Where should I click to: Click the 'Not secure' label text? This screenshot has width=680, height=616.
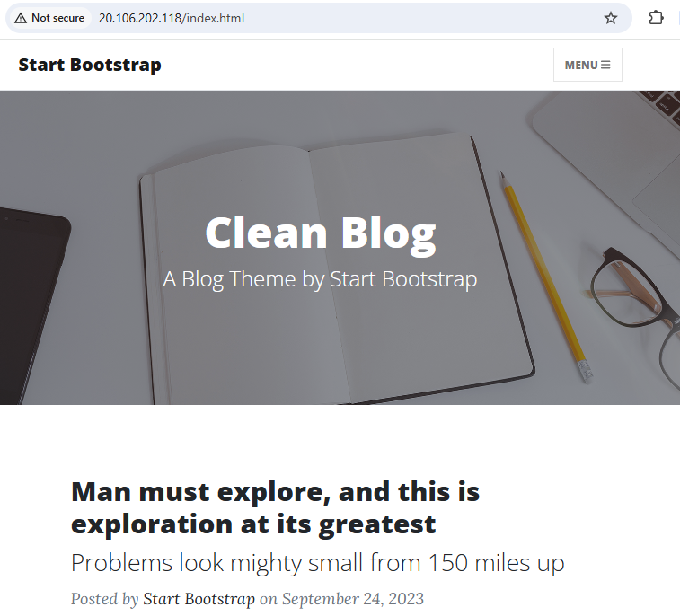(57, 18)
